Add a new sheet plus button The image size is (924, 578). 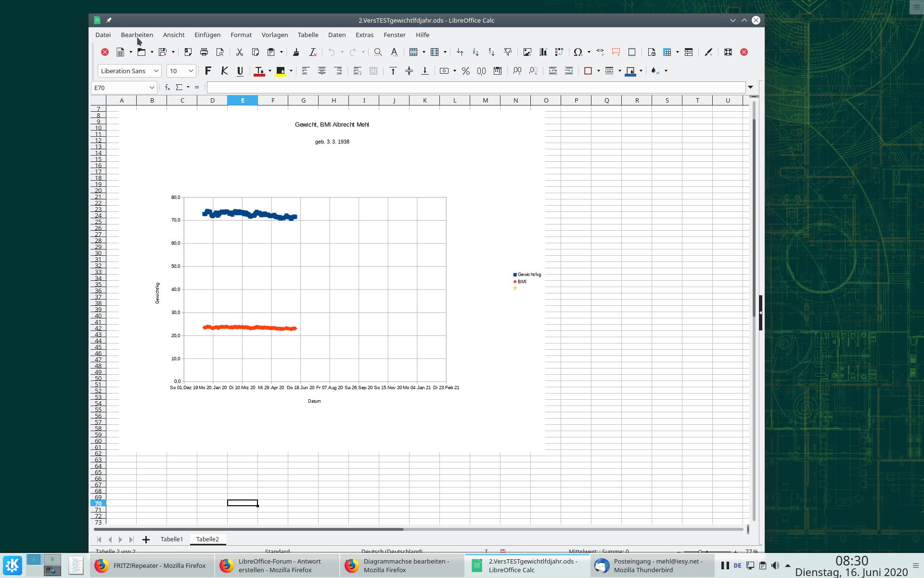coord(146,539)
